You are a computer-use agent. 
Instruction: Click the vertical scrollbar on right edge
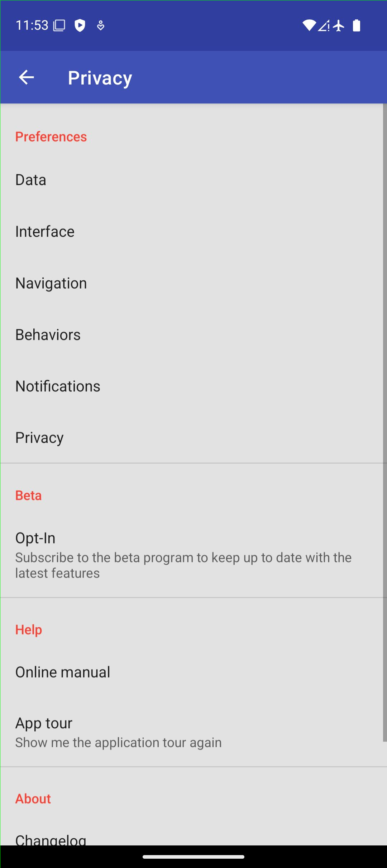(x=384, y=423)
